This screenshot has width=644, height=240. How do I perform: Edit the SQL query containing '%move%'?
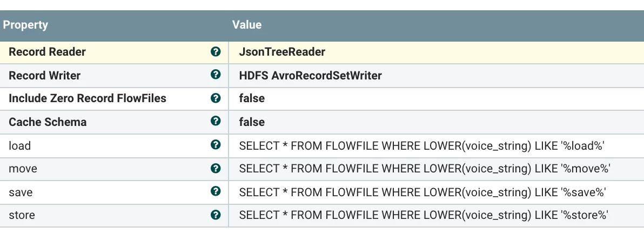(425, 169)
